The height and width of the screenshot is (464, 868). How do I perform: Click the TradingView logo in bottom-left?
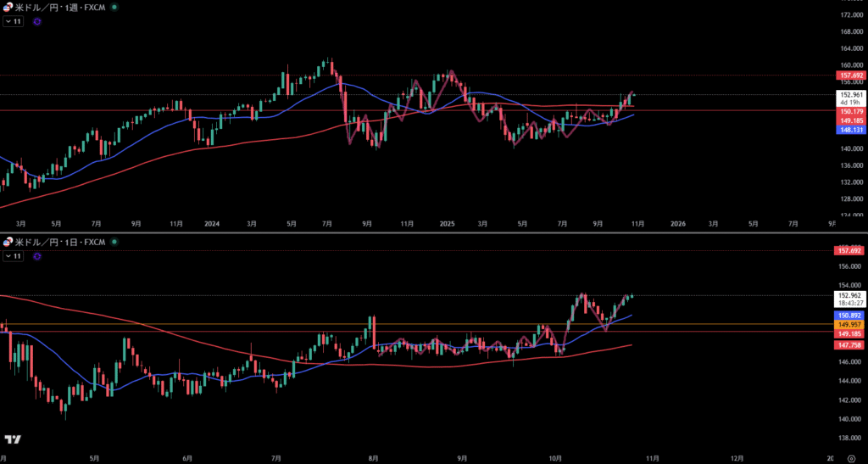(x=13, y=439)
